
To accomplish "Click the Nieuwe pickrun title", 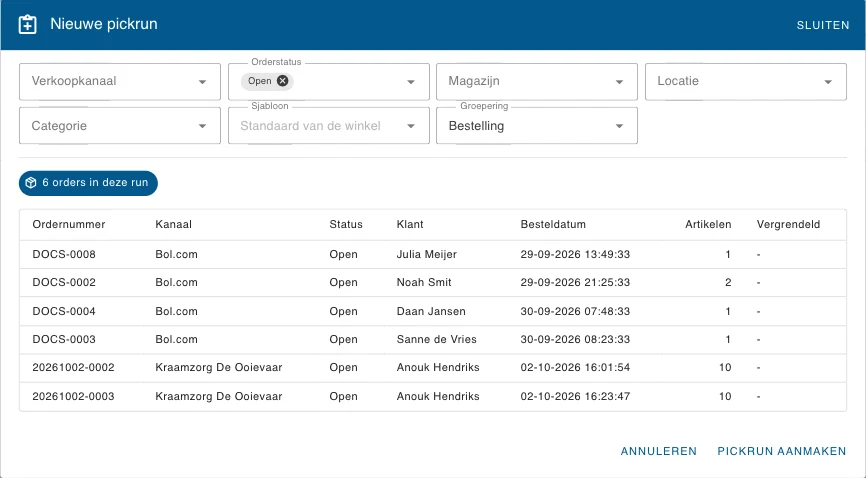I will point(104,24).
